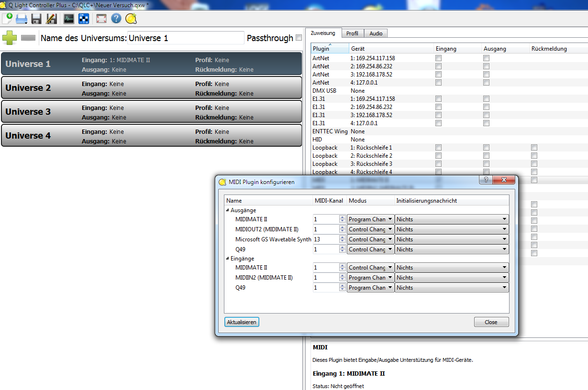Click the question-mark help button in the MIDI dialog title bar
Image resolution: width=588 pixels, height=390 pixels.
pyautogui.click(x=486, y=180)
